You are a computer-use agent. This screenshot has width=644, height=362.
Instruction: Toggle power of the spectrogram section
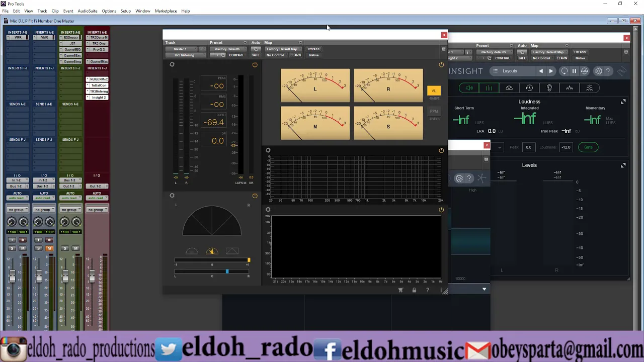(x=441, y=210)
